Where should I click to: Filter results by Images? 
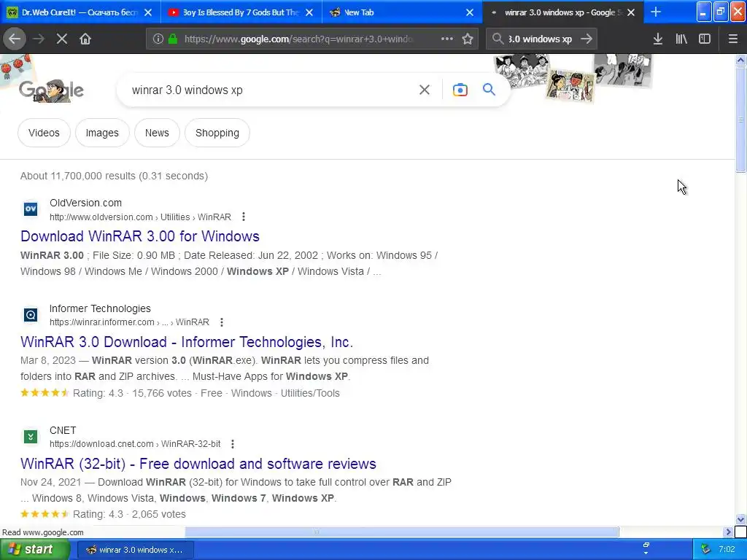tap(102, 133)
